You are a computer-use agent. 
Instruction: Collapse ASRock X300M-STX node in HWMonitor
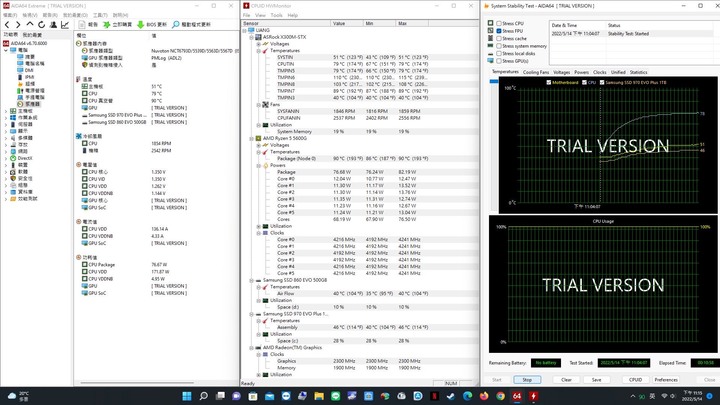click(252, 37)
